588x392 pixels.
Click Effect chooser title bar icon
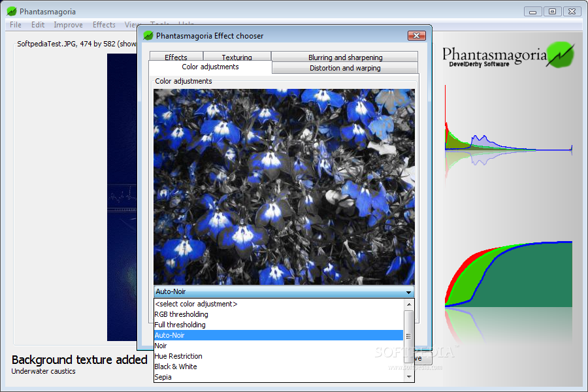pyautogui.click(x=148, y=36)
